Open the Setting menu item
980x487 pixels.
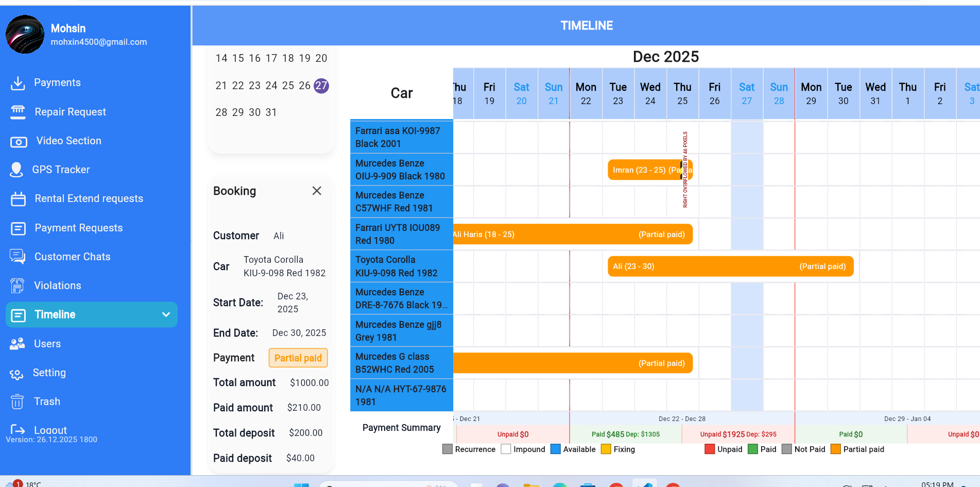pyautogui.click(x=49, y=373)
